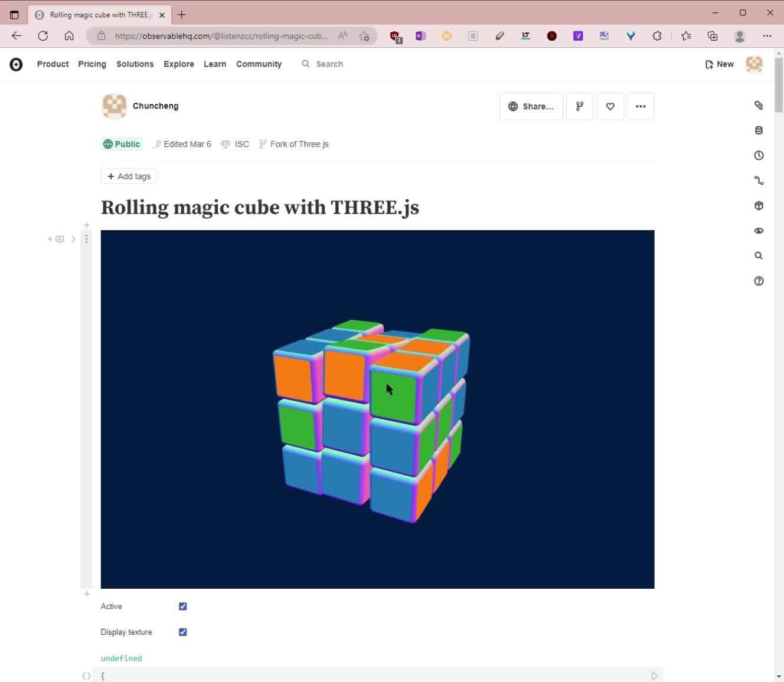Viewport: 784px width, 682px height.
Task: Open the Databases panel in the right sidebar
Action: click(759, 130)
